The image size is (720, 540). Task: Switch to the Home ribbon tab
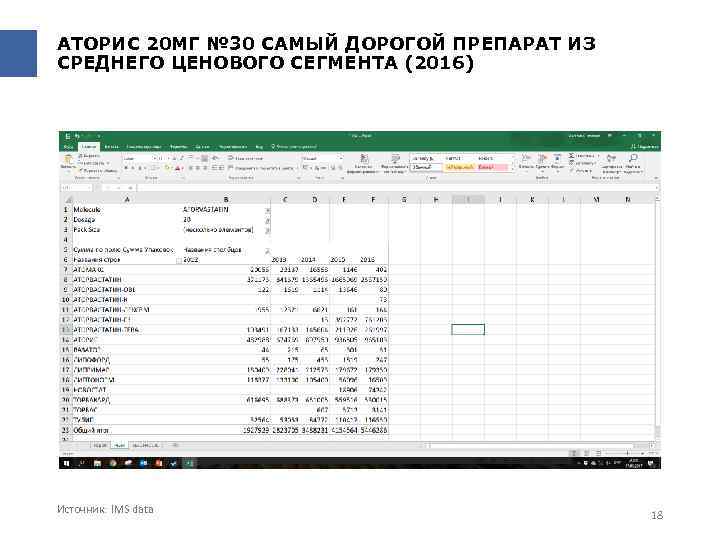(x=89, y=147)
